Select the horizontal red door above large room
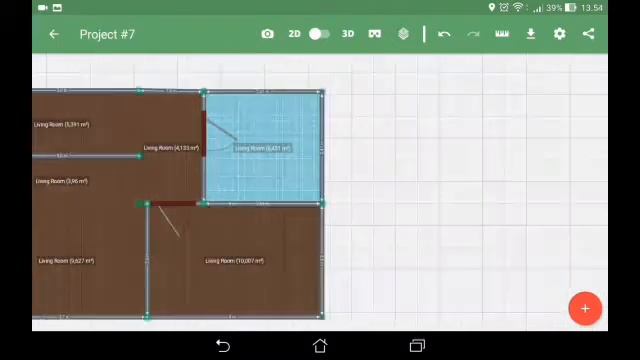The width and height of the screenshot is (640, 360). point(174,203)
